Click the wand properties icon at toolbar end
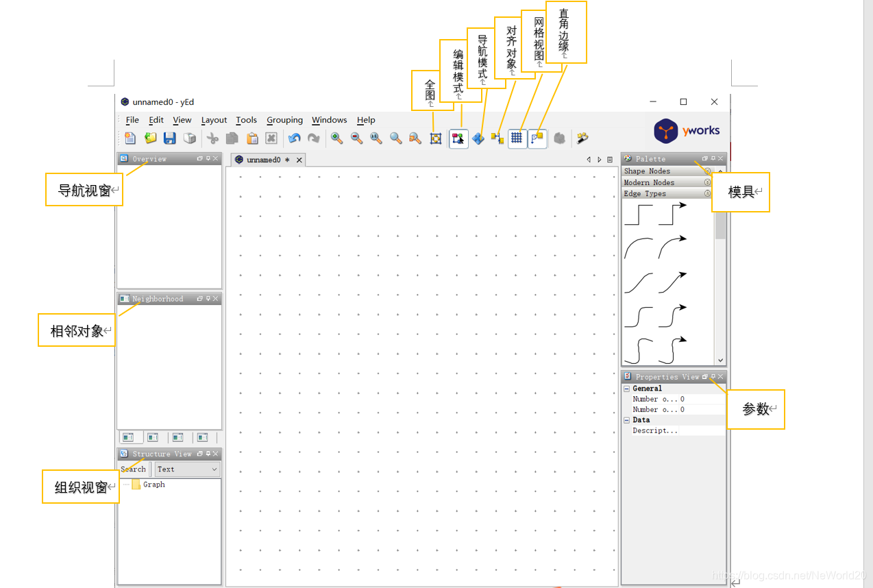873x588 pixels. pyautogui.click(x=582, y=138)
